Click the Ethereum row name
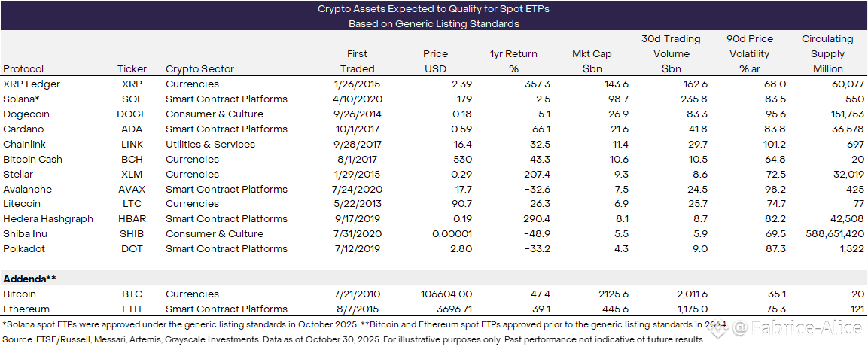The image size is (868, 347). tap(26, 309)
